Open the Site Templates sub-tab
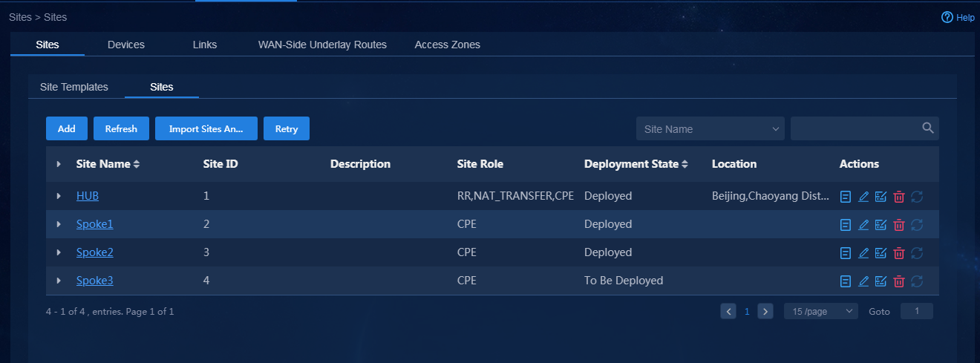The width and height of the screenshot is (980, 363). coord(74,87)
